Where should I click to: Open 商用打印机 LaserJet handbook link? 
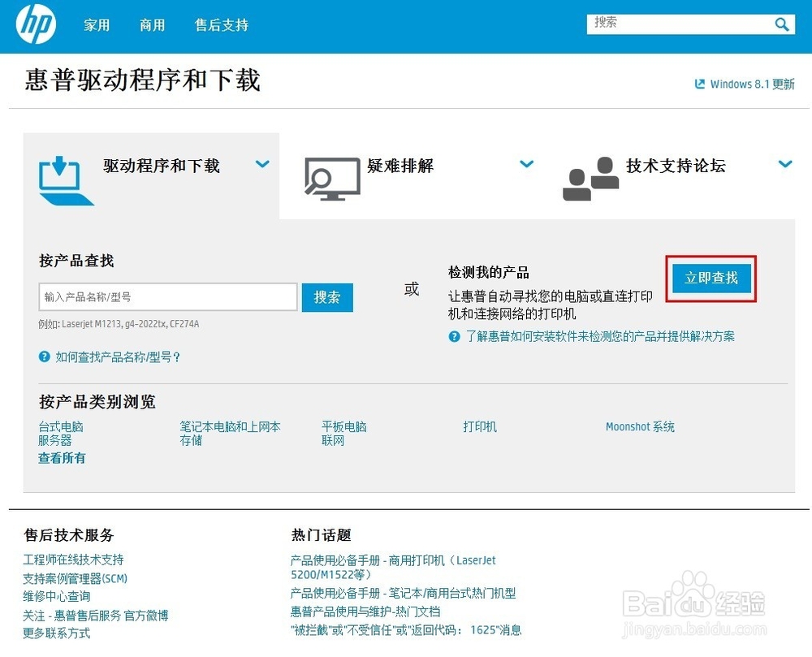point(393,568)
